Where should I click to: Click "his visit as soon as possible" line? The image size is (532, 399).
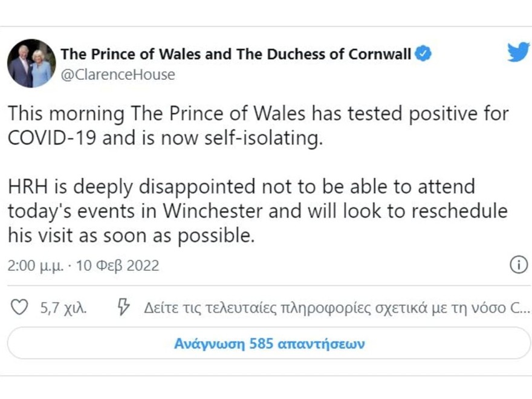(x=130, y=235)
